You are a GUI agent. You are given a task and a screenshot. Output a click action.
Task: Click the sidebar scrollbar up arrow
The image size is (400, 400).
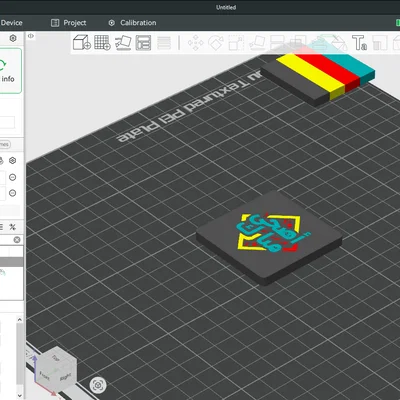pos(20,320)
